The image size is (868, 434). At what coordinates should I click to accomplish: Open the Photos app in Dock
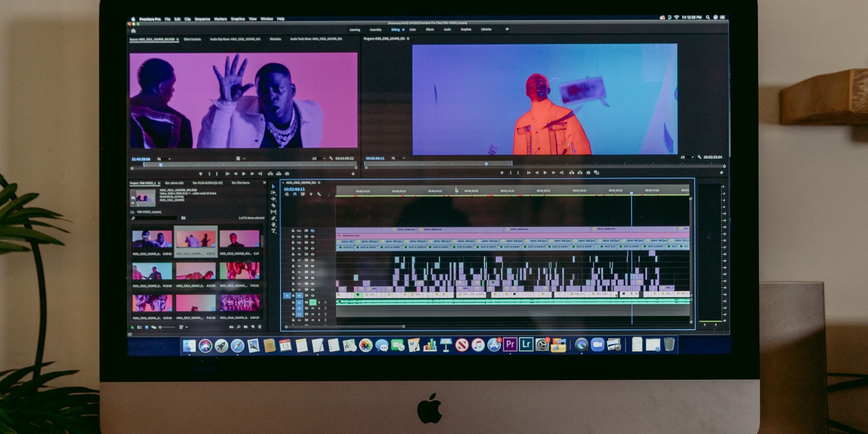tap(366, 345)
